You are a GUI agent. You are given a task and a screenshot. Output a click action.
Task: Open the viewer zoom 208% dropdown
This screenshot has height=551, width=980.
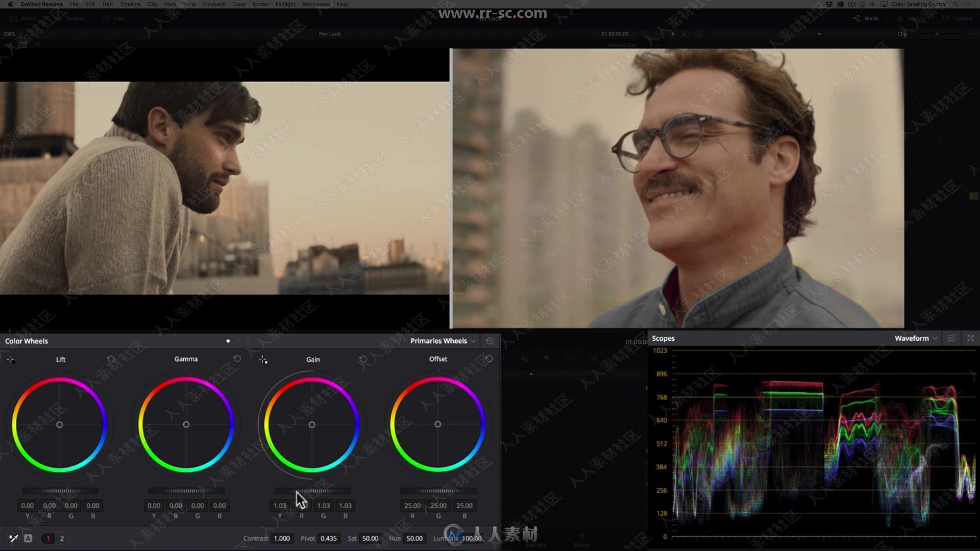coord(10,34)
